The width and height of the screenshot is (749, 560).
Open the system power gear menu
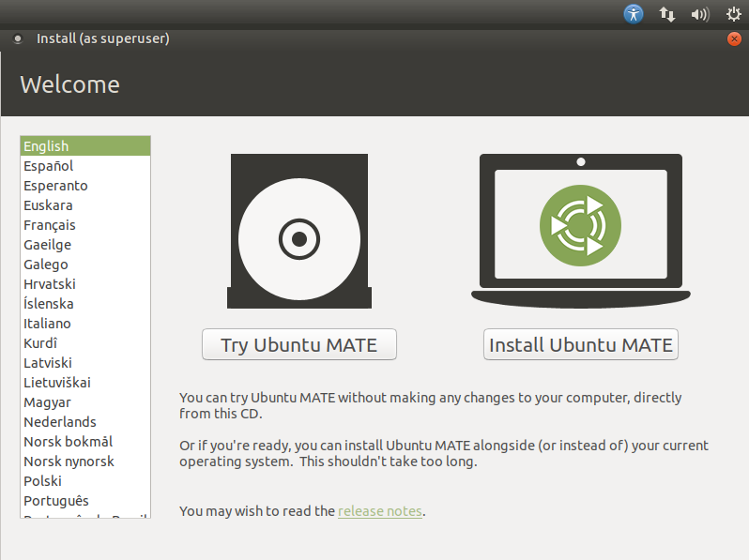click(733, 14)
